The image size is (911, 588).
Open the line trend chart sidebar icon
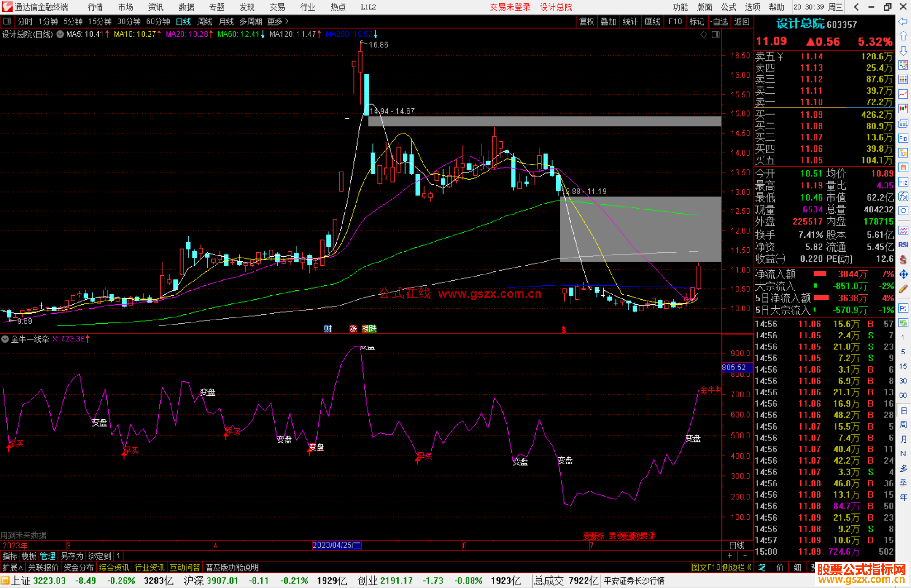(903, 94)
